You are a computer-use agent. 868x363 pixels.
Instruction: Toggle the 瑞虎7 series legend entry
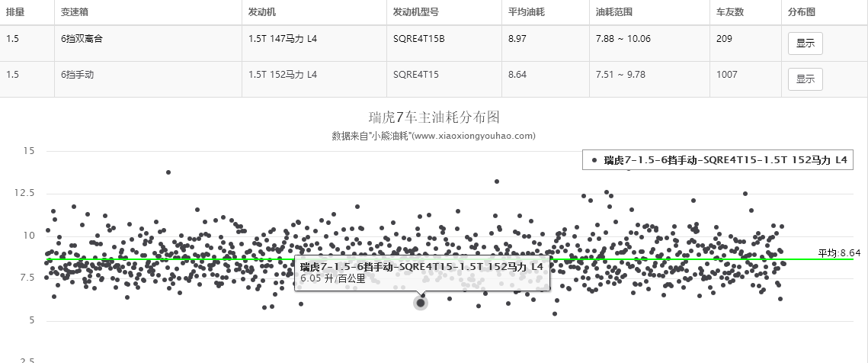tap(719, 160)
